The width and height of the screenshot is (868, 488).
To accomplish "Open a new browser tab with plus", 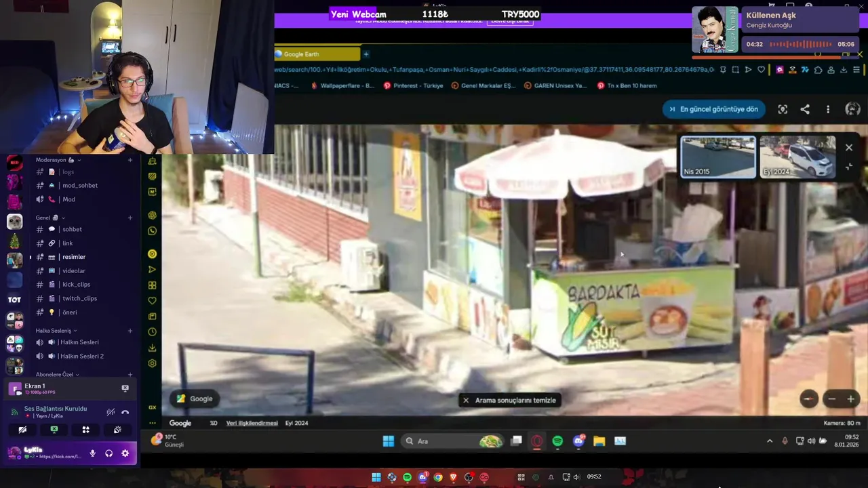I will click(366, 54).
